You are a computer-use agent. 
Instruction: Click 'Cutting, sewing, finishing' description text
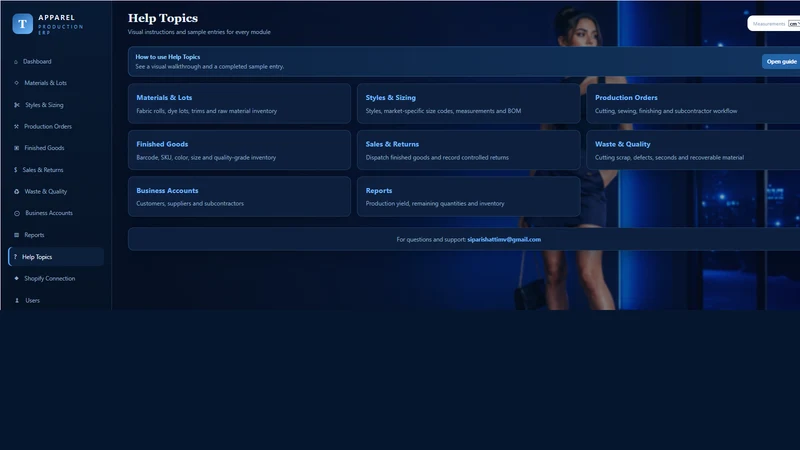coord(666,111)
